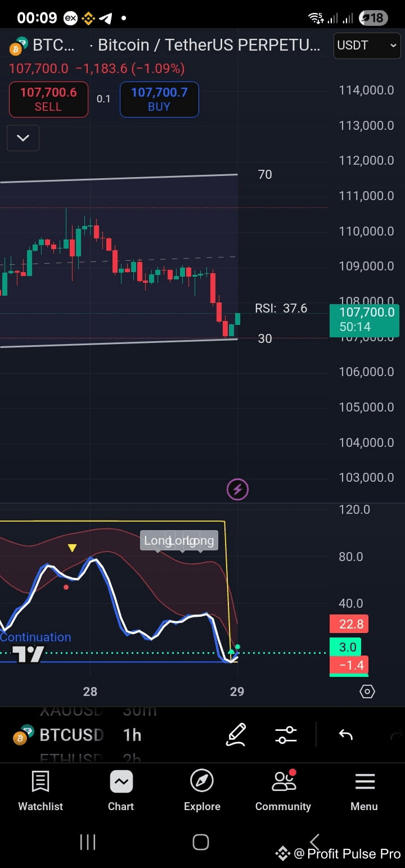Viewport: 405px width, 868px height.
Task: Open the drawing tools pencil icon
Action: point(236,735)
